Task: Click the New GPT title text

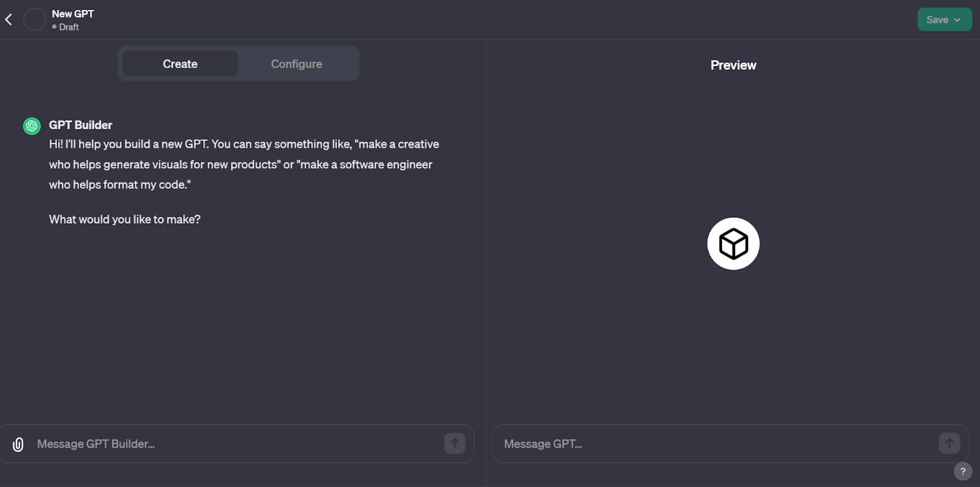Action: (x=73, y=13)
